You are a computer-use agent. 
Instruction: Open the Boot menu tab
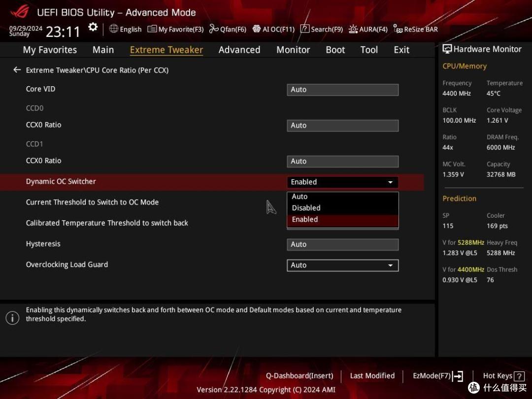point(335,49)
